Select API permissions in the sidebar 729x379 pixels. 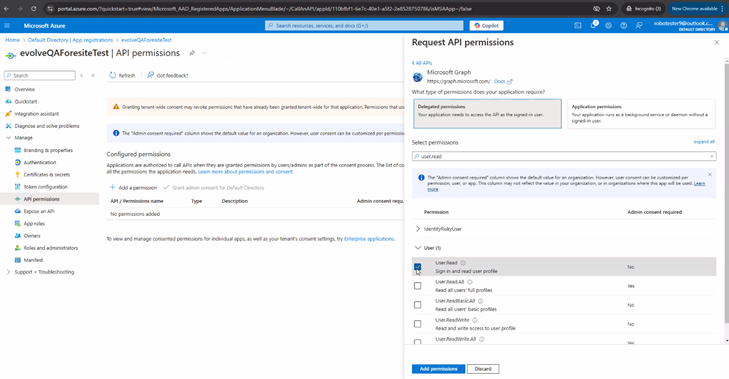coord(41,199)
